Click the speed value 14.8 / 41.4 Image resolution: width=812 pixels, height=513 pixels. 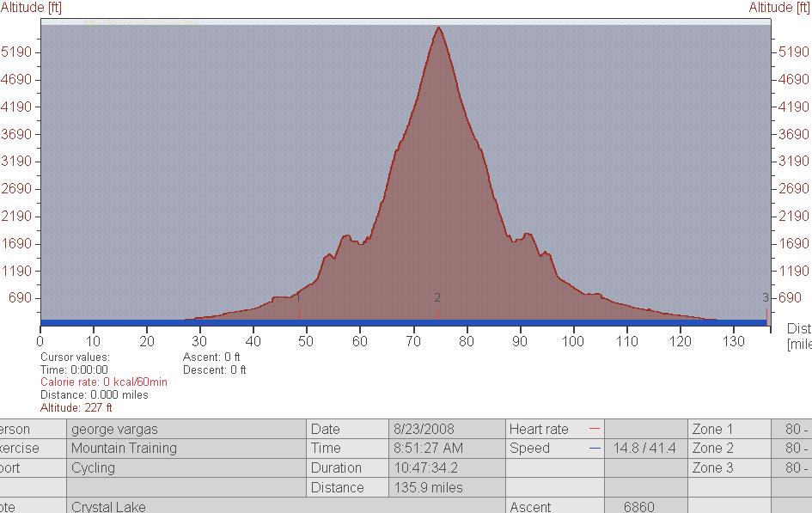point(644,449)
